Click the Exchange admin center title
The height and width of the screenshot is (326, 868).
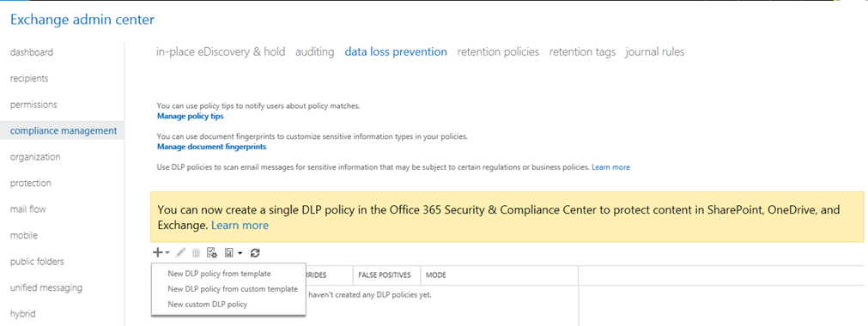(82, 20)
